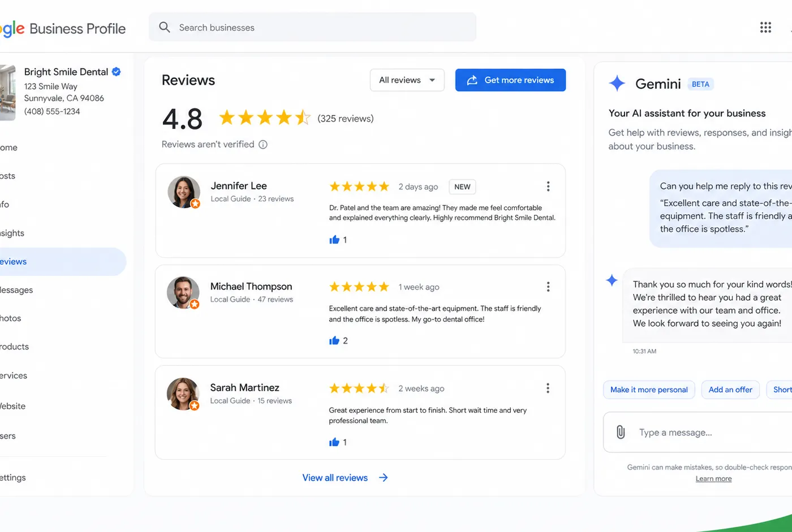Click the name Michael Thompson
The image size is (792, 532).
coord(251,287)
